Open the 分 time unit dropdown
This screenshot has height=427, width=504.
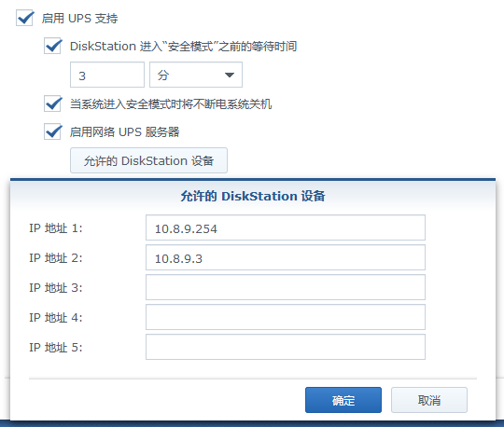tap(196, 75)
